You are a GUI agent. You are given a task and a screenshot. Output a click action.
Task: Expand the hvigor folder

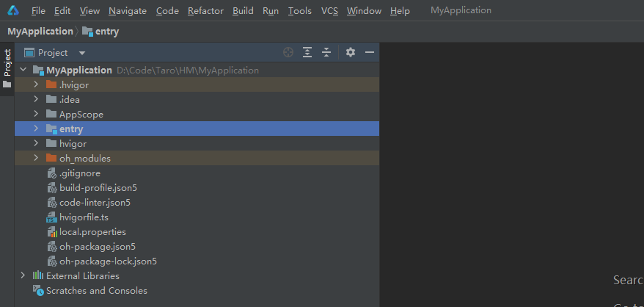coord(36,144)
